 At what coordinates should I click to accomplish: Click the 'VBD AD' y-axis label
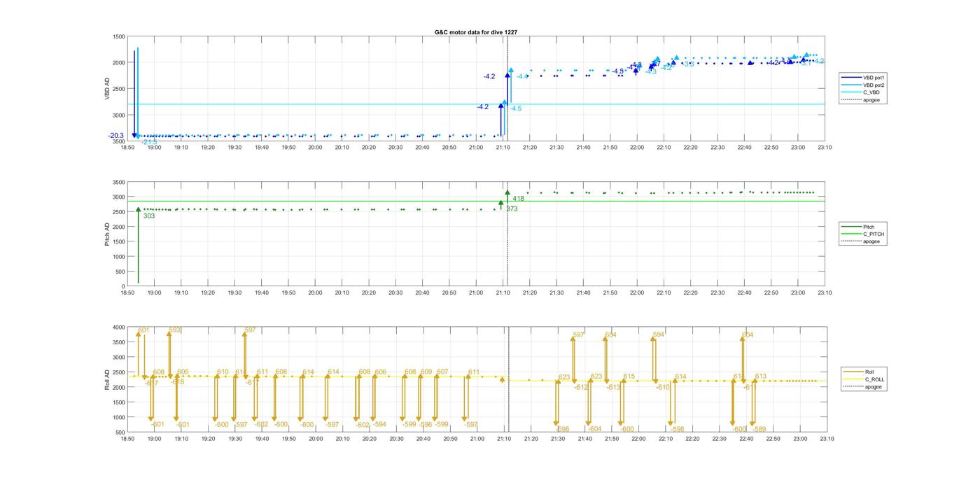pyautogui.click(x=108, y=88)
